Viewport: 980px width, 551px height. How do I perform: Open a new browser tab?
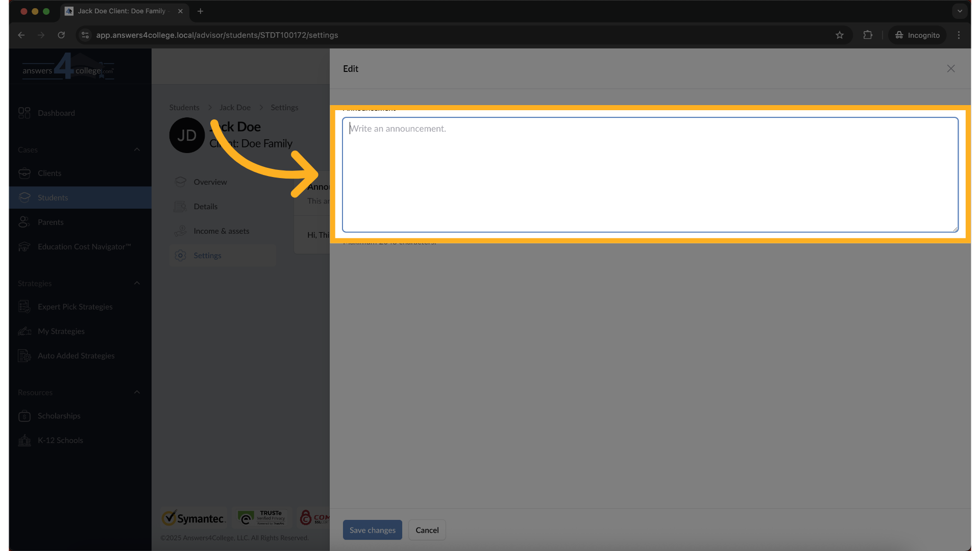point(200,11)
